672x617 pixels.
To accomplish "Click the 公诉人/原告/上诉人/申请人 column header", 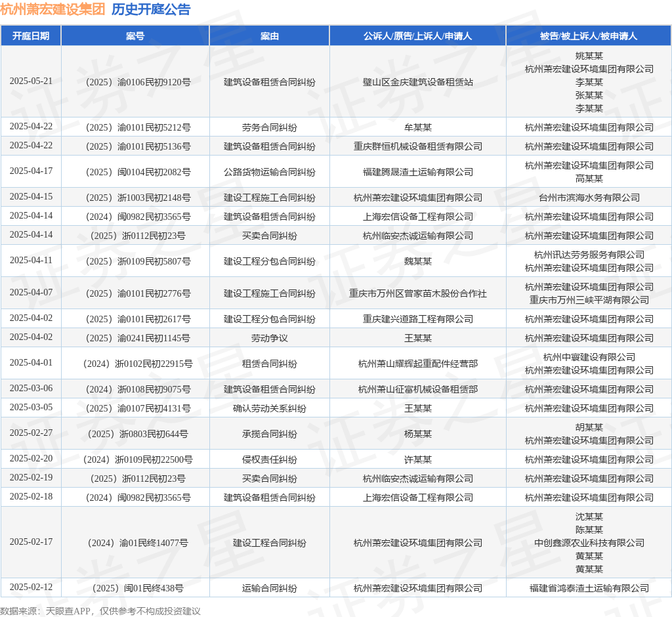I will point(417,36).
